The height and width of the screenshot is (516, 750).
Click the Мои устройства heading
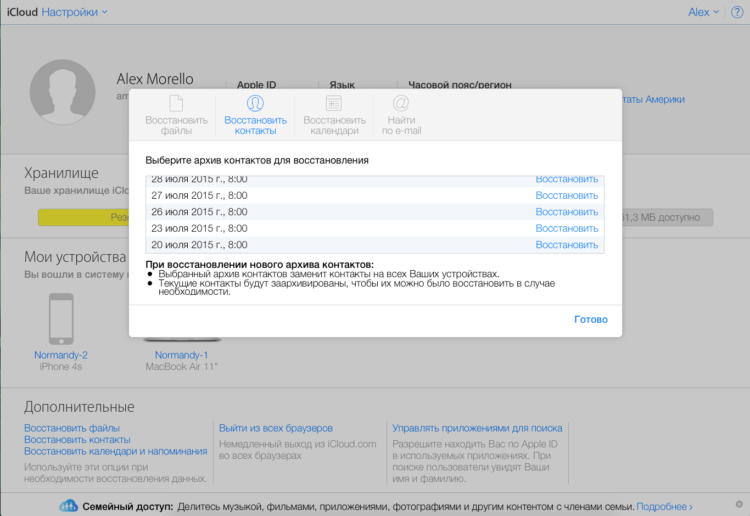point(75,257)
